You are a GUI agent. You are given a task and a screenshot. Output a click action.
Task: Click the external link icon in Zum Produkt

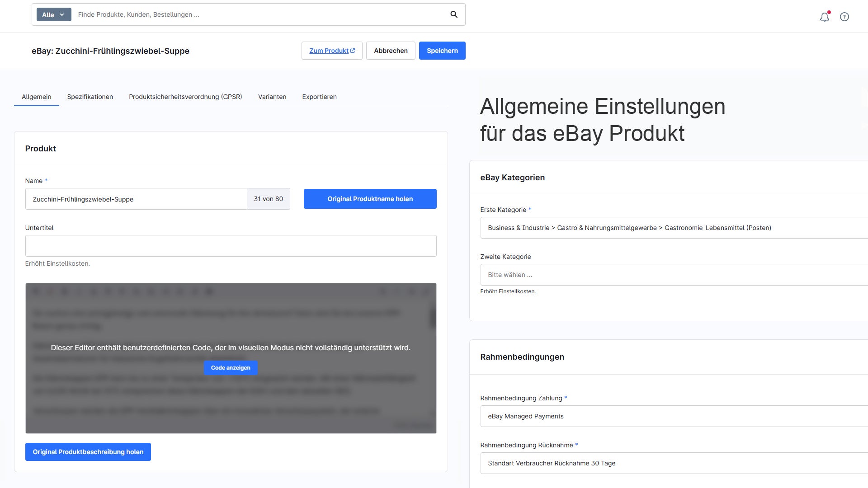pyautogui.click(x=353, y=51)
